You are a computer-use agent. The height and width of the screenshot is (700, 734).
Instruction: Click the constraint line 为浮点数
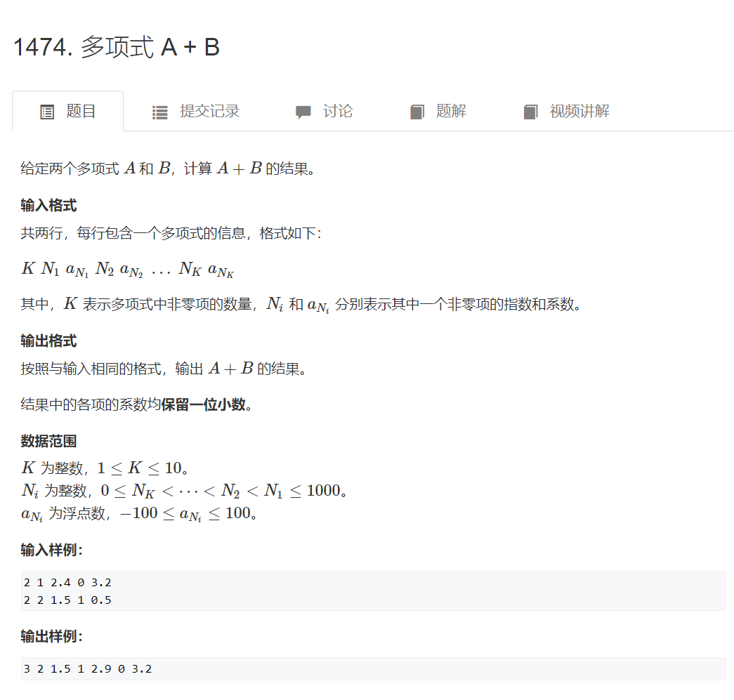point(139,514)
